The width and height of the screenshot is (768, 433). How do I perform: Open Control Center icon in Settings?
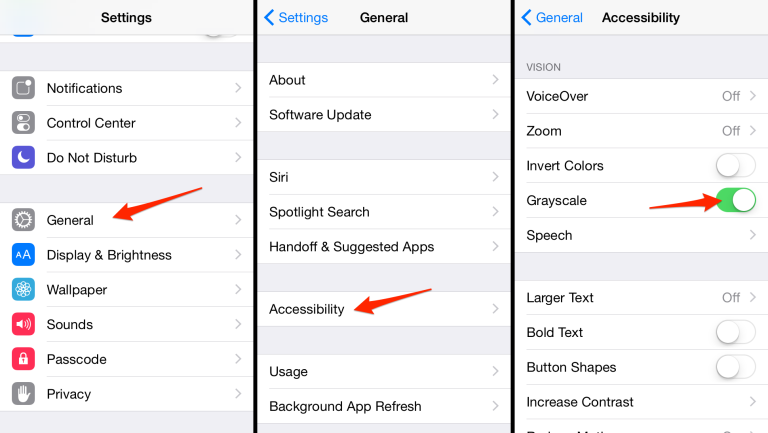coord(23,123)
